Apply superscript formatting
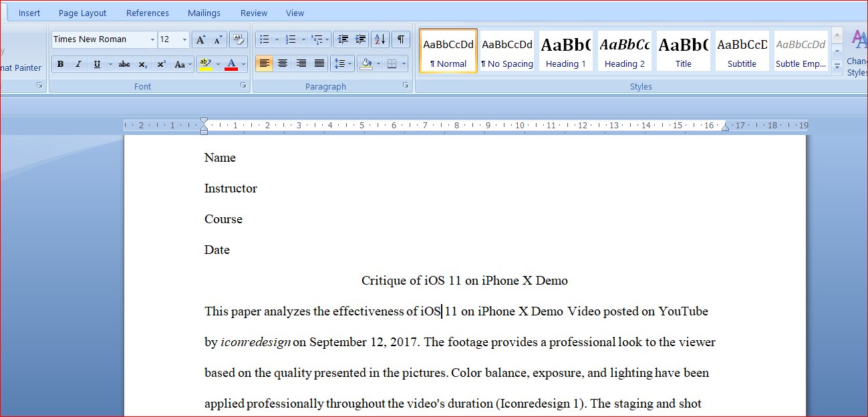The height and width of the screenshot is (417, 868). 161,64
